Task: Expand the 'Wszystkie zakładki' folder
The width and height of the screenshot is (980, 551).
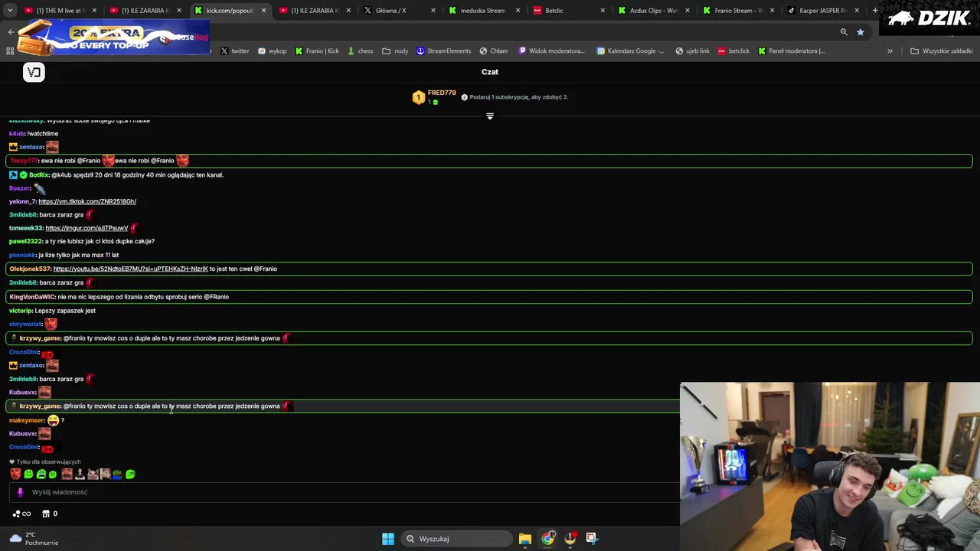Action: (x=941, y=51)
